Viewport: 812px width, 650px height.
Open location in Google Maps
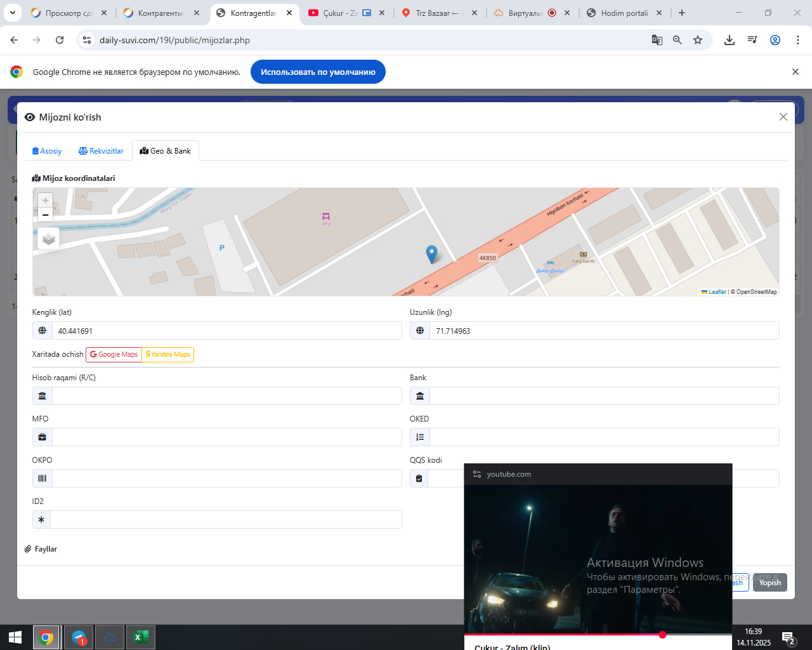pyautogui.click(x=114, y=355)
